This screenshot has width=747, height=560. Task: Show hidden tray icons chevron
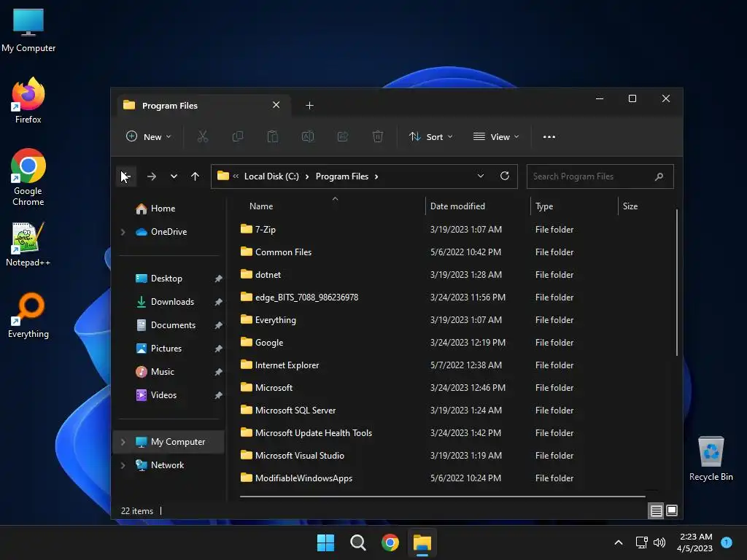[x=619, y=542]
